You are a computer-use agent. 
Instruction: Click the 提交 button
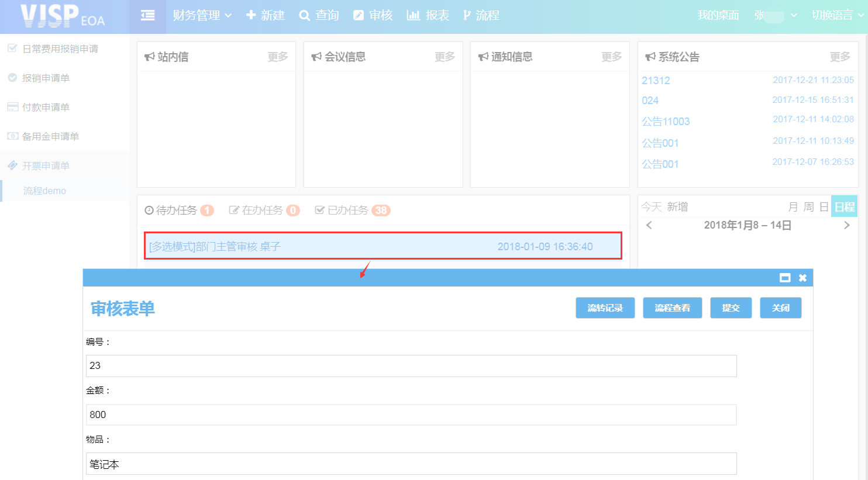(731, 308)
